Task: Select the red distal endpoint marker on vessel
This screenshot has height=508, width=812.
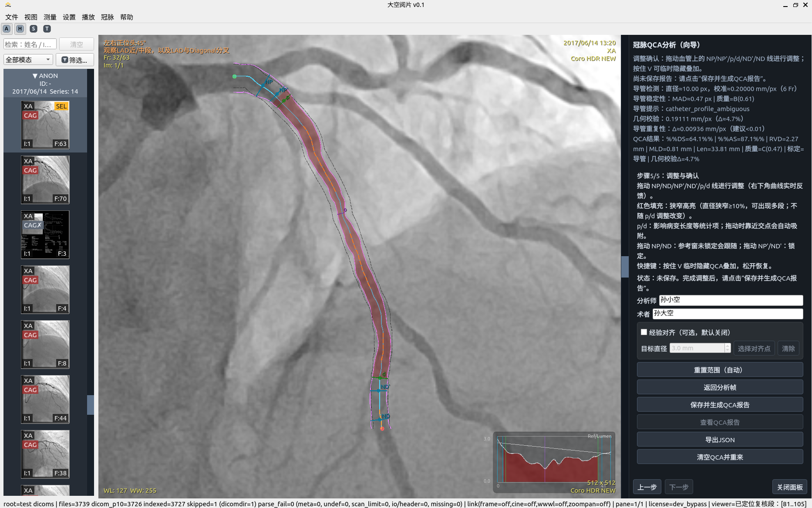Action: click(382, 429)
